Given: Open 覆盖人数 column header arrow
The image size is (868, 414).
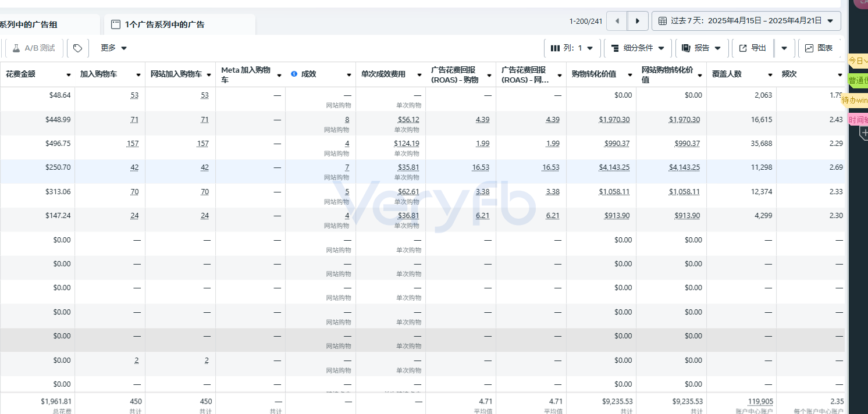Looking at the screenshot, I should tap(770, 75).
